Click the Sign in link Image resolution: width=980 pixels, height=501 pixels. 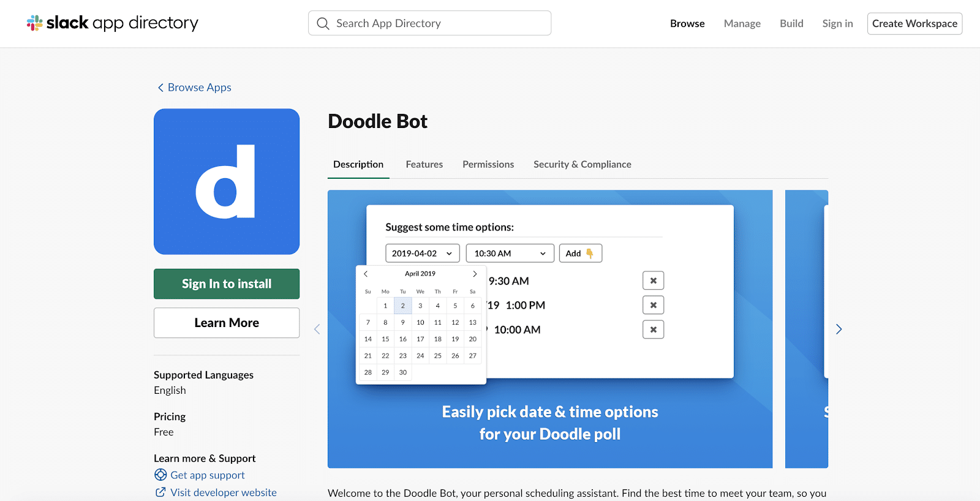[837, 23]
